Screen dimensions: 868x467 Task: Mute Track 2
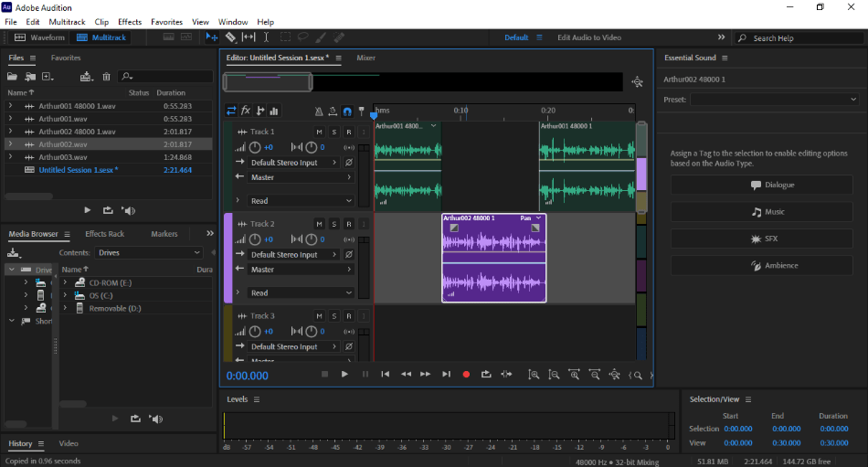click(x=319, y=224)
